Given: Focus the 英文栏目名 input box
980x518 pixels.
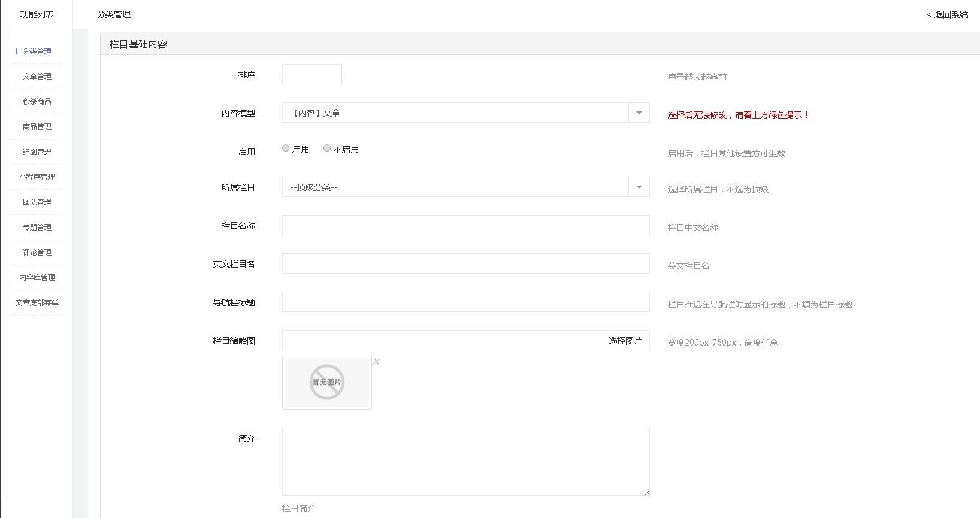Looking at the screenshot, I should coord(465,263).
